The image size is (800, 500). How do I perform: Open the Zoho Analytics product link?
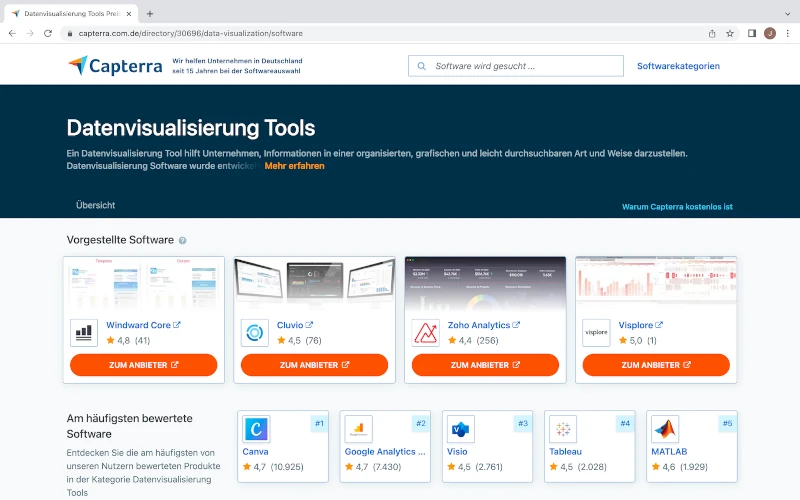coord(484,325)
